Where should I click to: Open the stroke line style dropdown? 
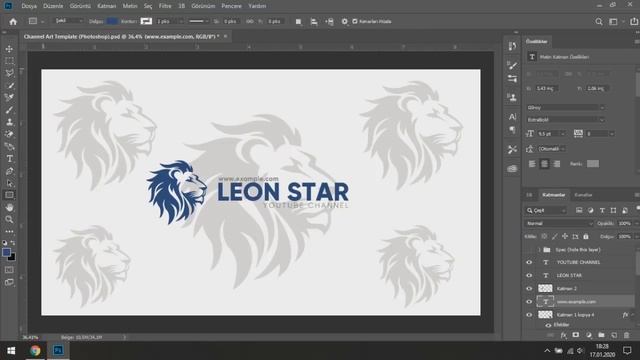pyautogui.click(x=199, y=21)
